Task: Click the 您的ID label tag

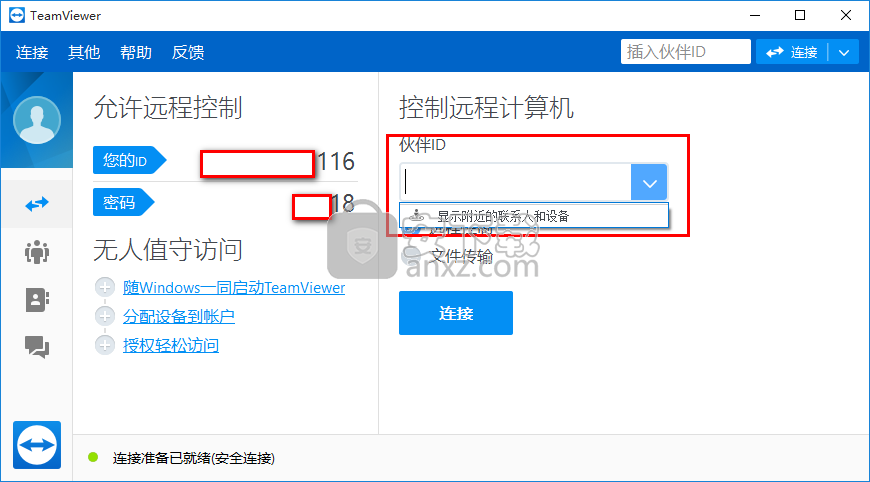Action: click(x=129, y=160)
